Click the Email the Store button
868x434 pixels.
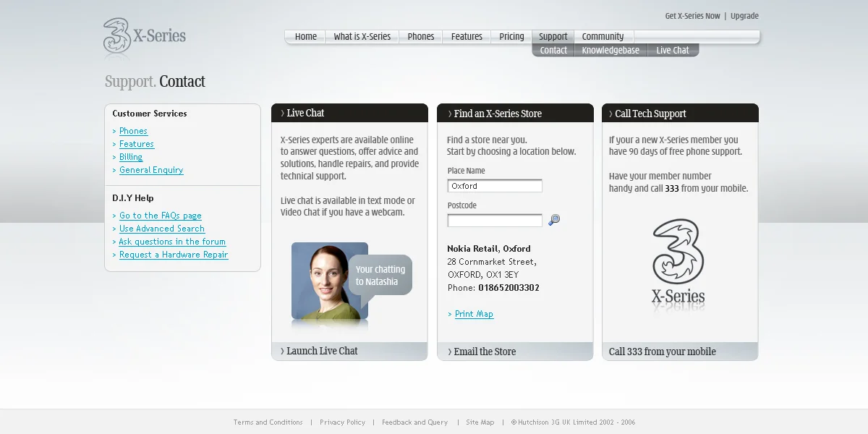pos(515,352)
